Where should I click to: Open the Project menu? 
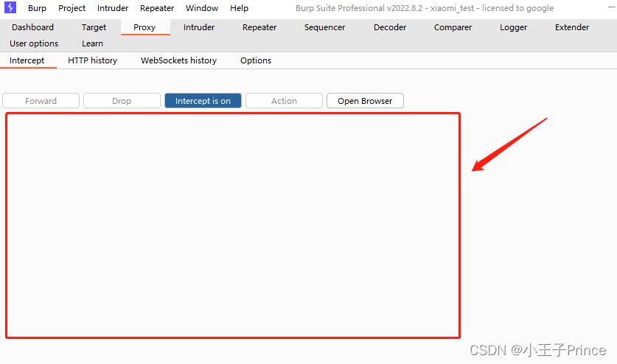point(72,8)
